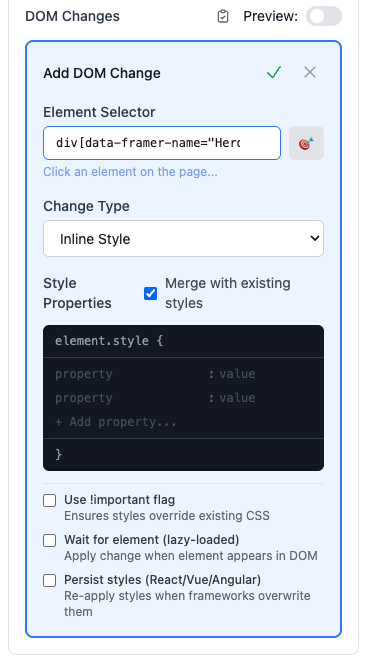Click the Element Selector label
This screenshot has width=369, height=667.
click(x=99, y=112)
